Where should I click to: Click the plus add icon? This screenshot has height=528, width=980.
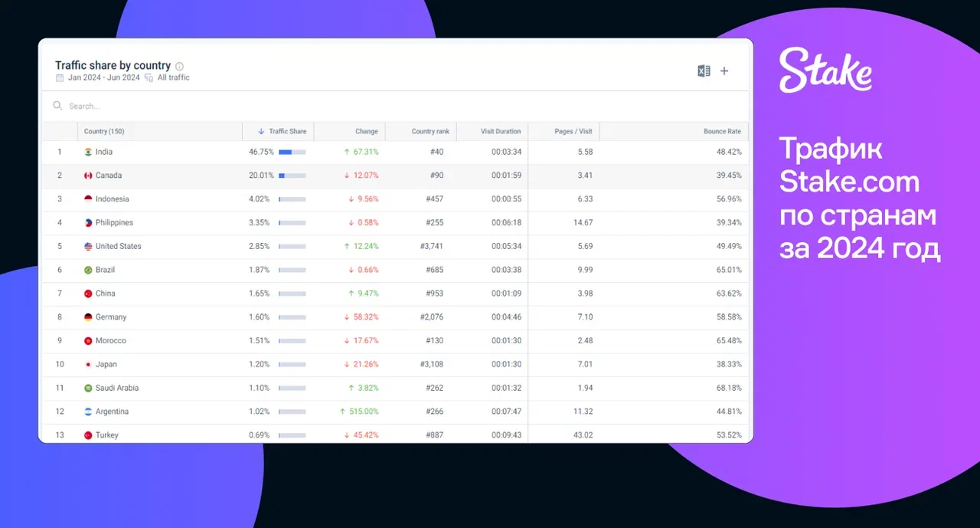coord(724,71)
